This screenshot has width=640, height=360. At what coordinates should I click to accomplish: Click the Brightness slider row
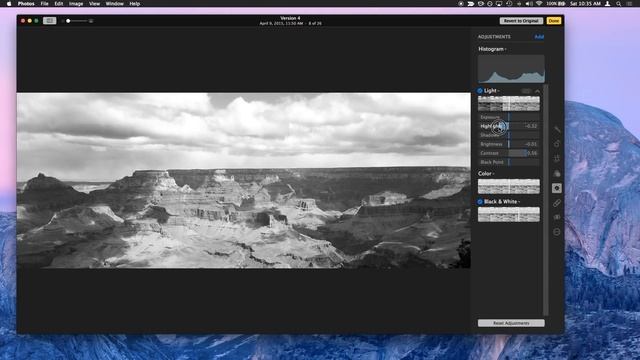click(509, 144)
